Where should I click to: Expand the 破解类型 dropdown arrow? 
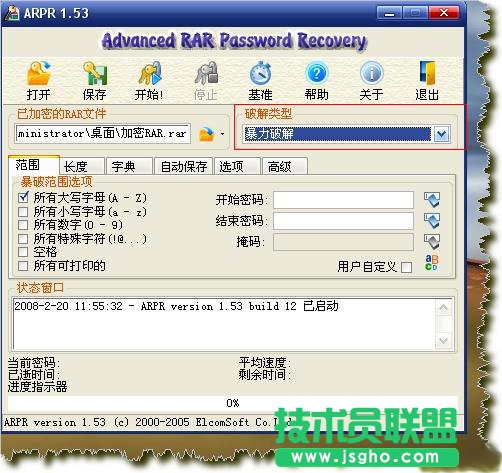click(442, 134)
